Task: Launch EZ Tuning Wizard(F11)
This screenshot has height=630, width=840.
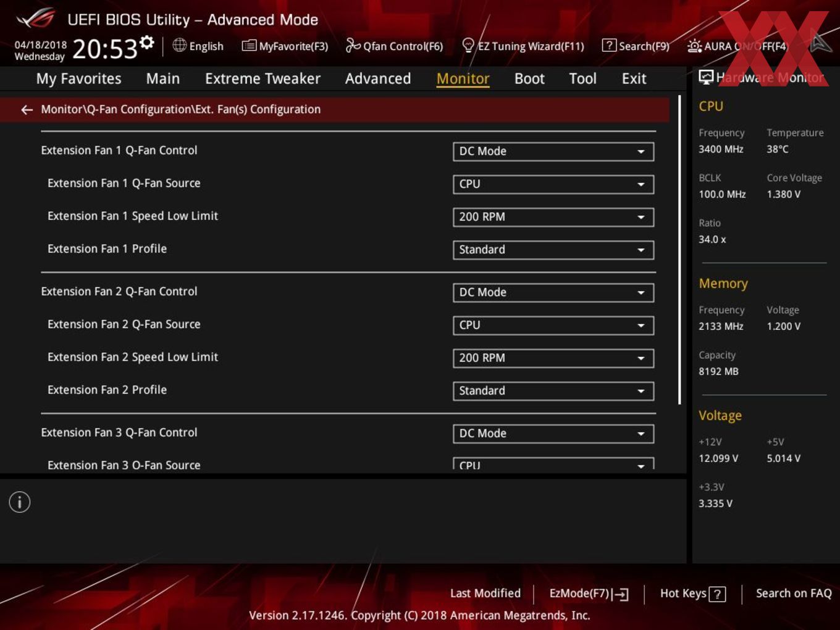Action: pos(523,46)
